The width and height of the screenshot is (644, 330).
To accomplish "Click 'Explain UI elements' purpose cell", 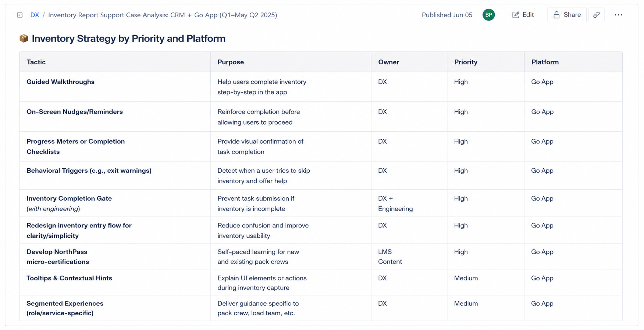I will (x=291, y=283).
